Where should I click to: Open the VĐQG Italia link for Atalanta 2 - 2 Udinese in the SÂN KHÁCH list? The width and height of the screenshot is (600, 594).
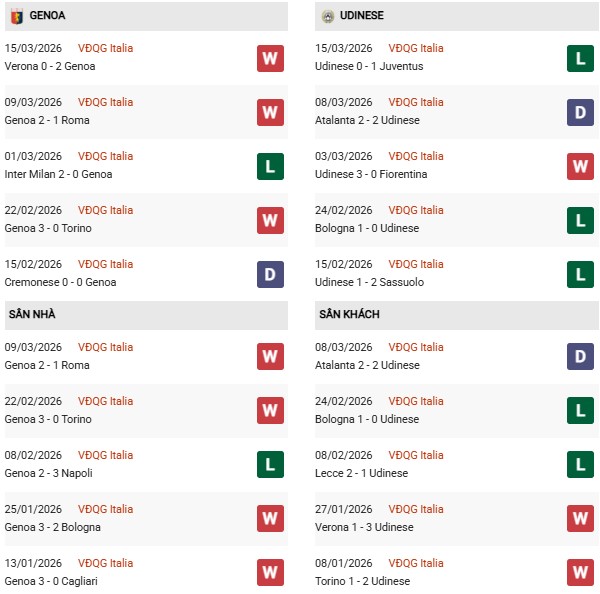pyautogui.click(x=415, y=347)
